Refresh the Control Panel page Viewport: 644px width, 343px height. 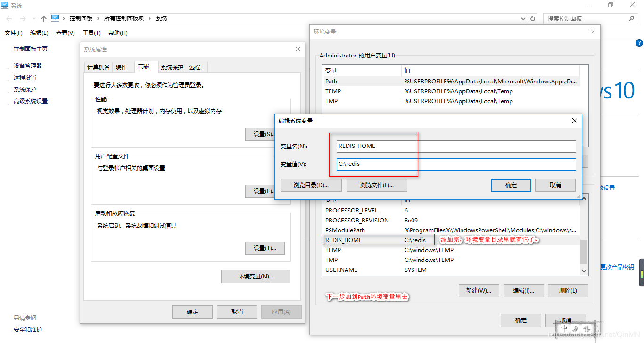(x=533, y=19)
